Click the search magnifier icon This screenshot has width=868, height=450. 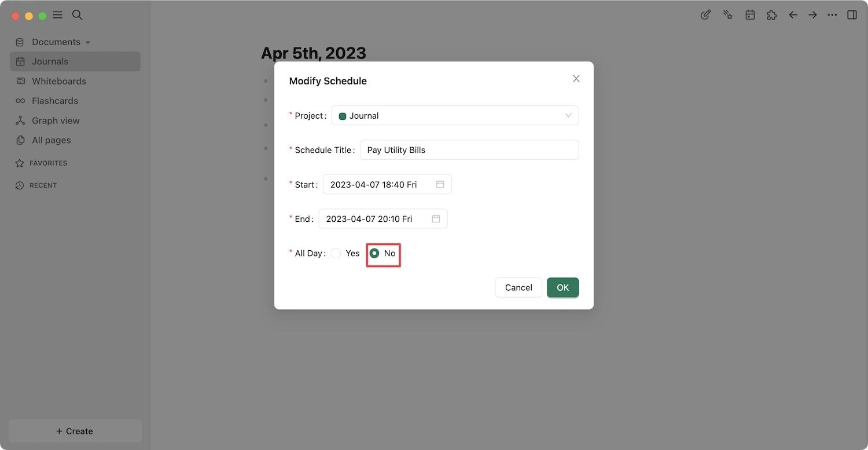(77, 15)
